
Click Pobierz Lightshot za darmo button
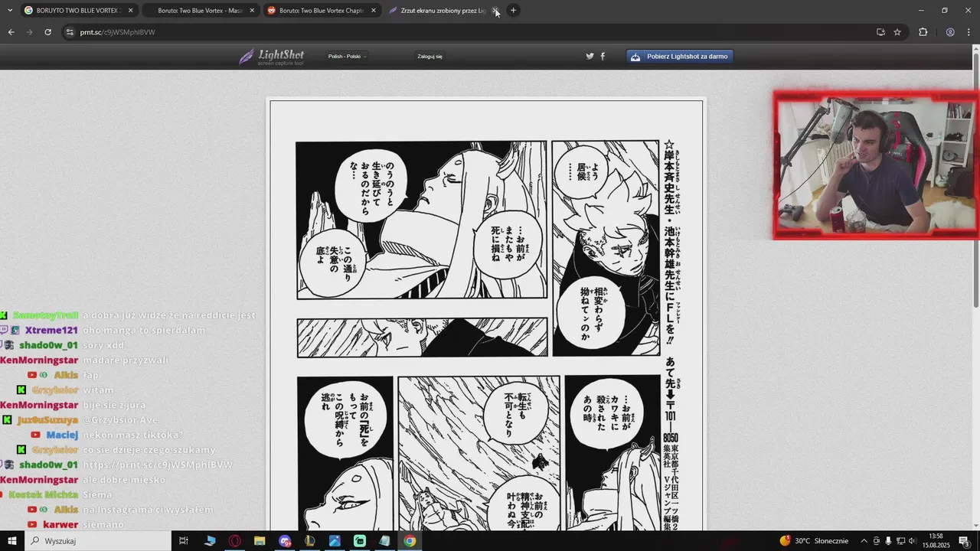click(x=680, y=56)
